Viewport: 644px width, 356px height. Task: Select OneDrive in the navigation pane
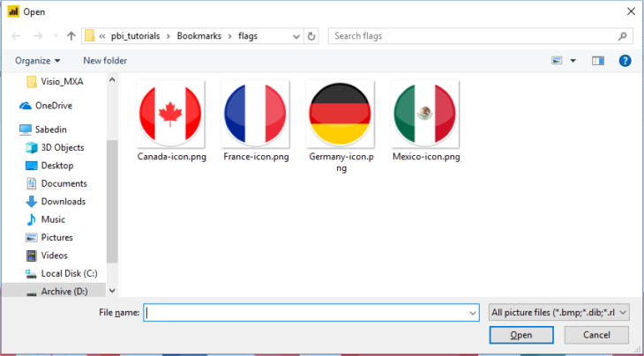46,106
